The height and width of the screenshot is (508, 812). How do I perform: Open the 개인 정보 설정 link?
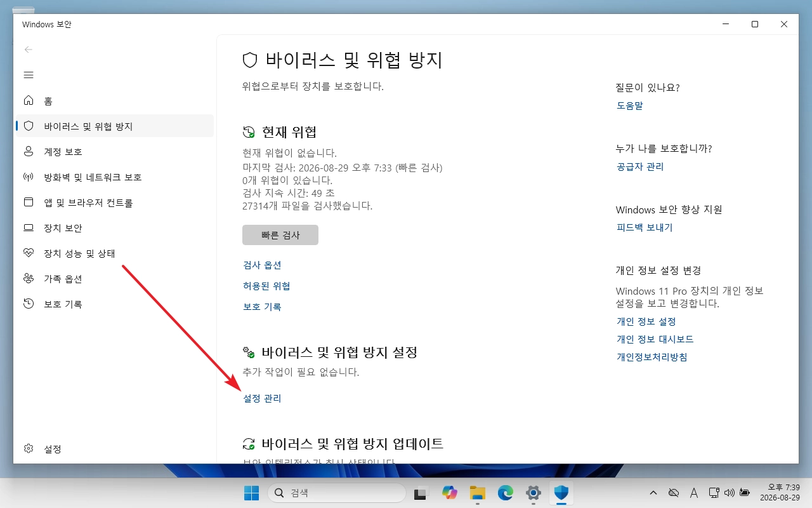tap(646, 321)
